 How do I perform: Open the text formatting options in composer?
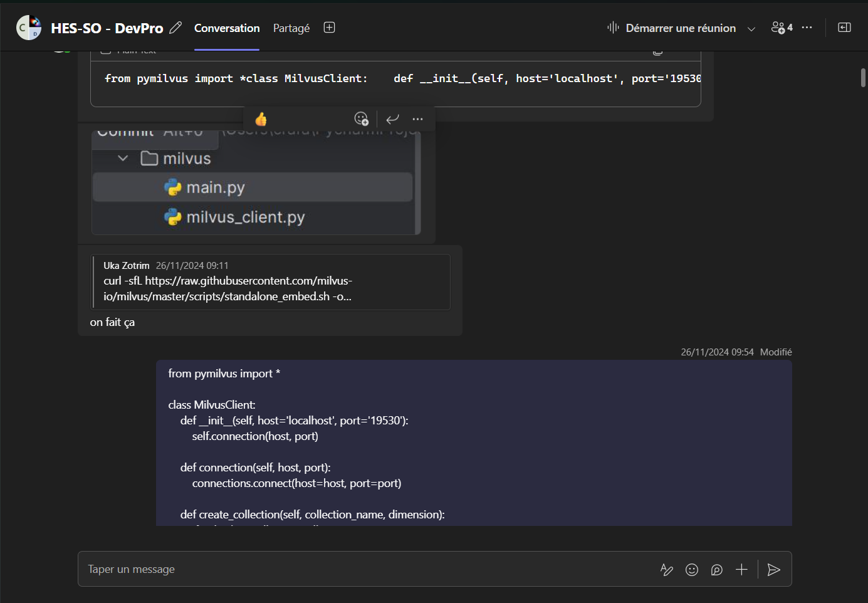click(667, 569)
